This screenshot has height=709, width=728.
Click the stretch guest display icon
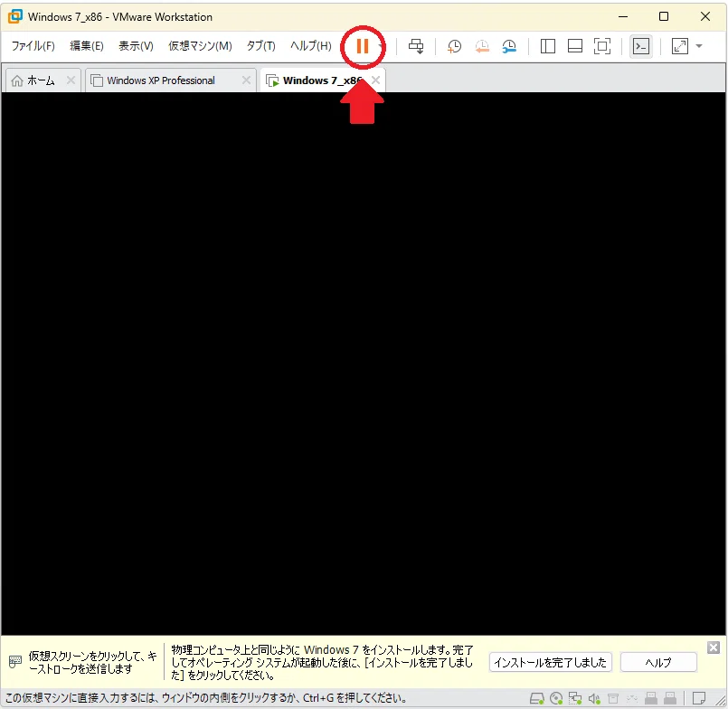click(680, 46)
